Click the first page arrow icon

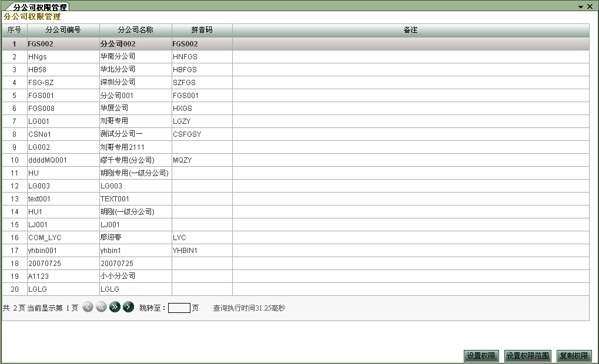[x=100, y=307]
